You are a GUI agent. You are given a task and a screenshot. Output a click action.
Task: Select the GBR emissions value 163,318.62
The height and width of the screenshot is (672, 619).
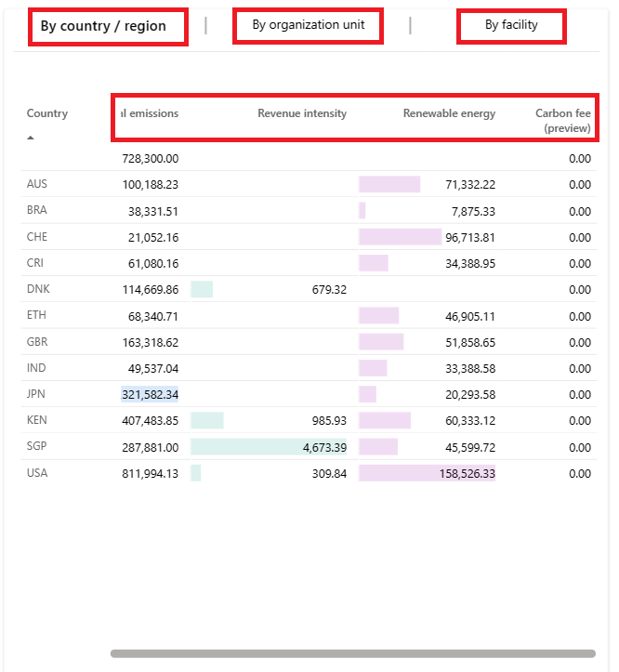click(x=150, y=342)
